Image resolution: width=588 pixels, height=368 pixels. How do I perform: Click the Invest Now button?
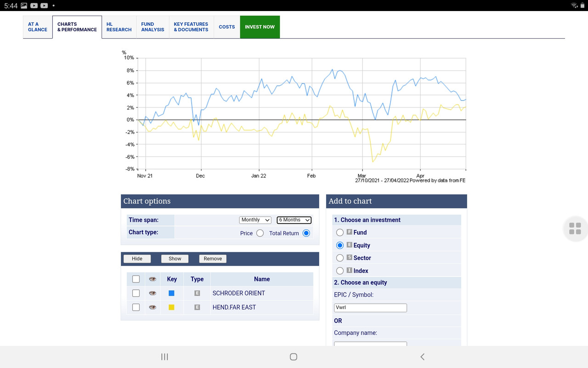[260, 27]
